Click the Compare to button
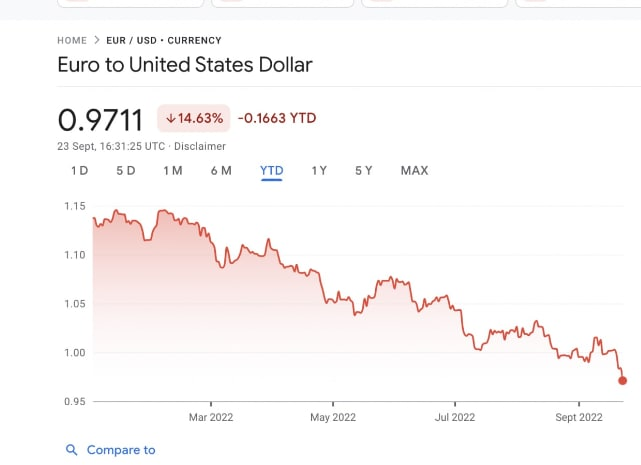 (x=120, y=450)
